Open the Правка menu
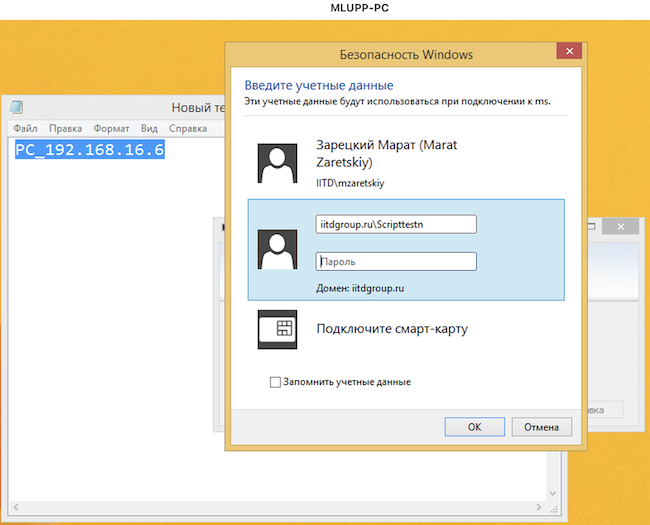 (x=65, y=129)
